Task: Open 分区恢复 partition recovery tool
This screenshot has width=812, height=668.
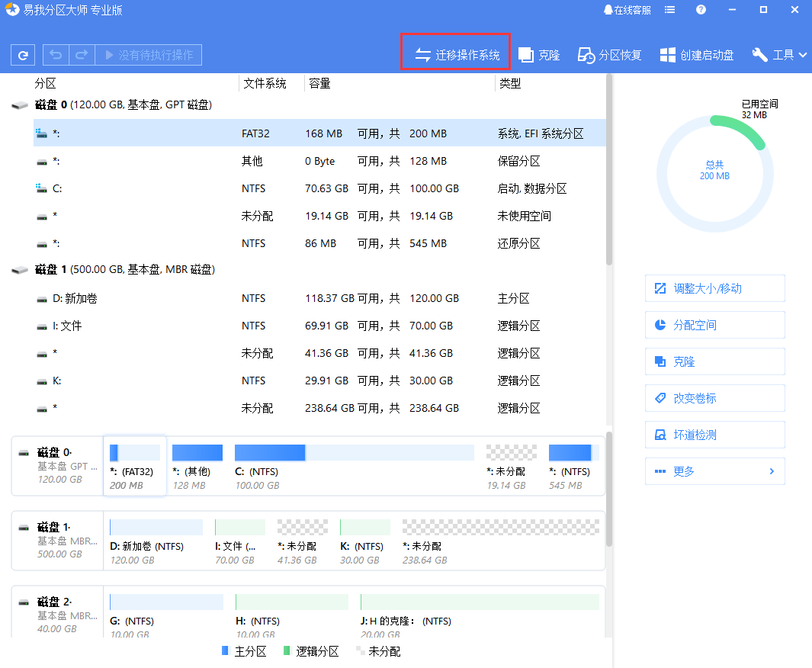Action: [x=610, y=54]
